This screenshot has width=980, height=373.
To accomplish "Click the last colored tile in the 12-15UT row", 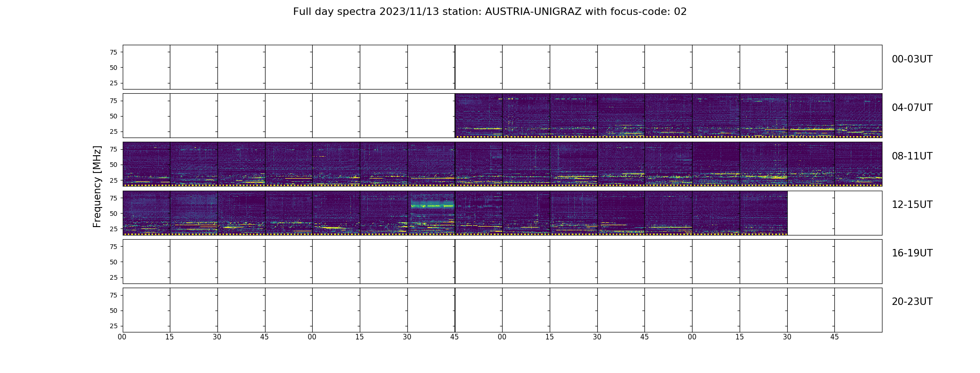I will 763,213.
